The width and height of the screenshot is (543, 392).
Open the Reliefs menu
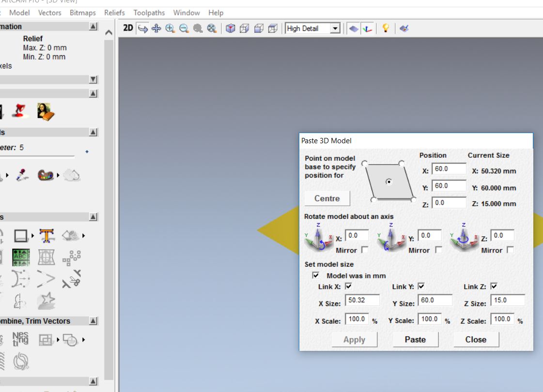click(114, 13)
